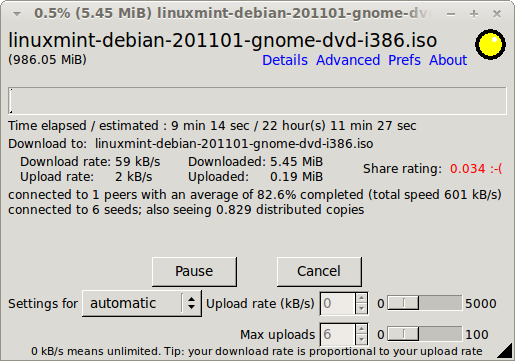This screenshot has height=361, width=515.
Task: Click the max uploads slider (0 to 100)
Action: click(x=425, y=334)
